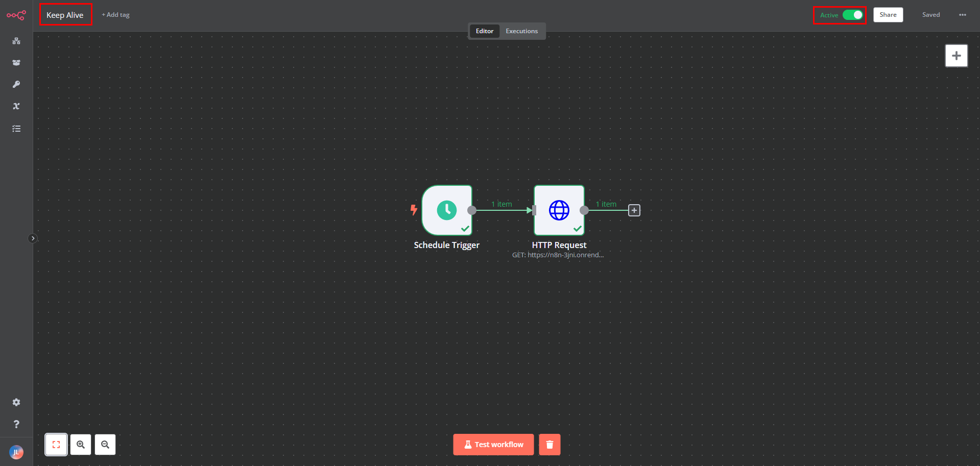Open the n8n home logo
This screenshot has width=980, height=466.
[16, 15]
